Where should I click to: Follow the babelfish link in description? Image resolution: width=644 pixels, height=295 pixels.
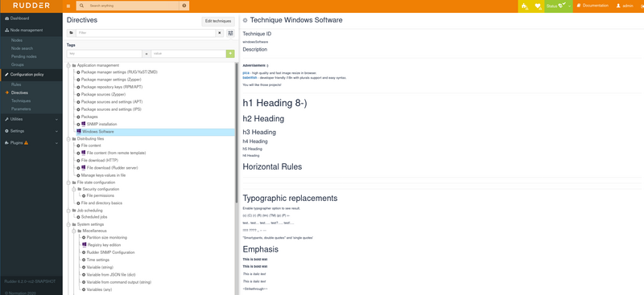point(249,77)
